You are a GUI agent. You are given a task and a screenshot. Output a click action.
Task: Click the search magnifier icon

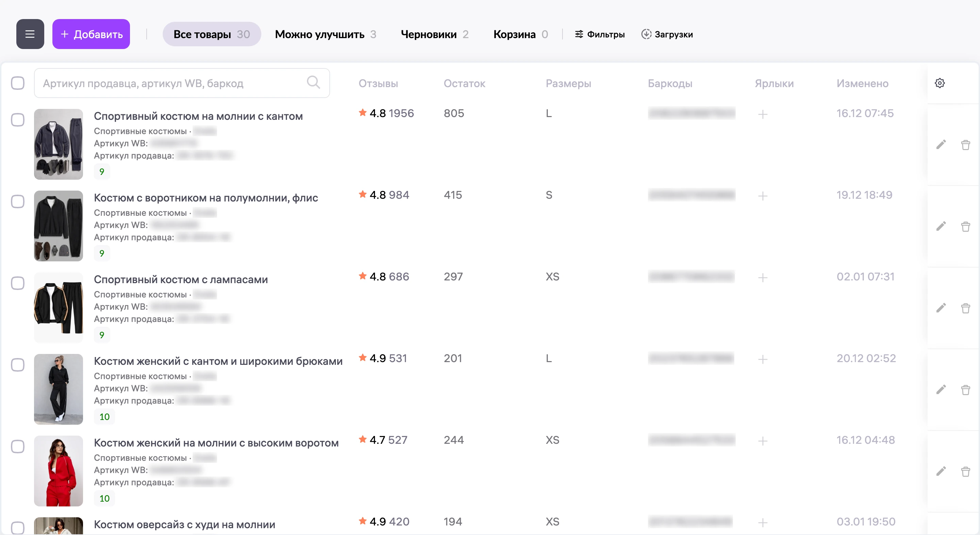click(x=313, y=83)
